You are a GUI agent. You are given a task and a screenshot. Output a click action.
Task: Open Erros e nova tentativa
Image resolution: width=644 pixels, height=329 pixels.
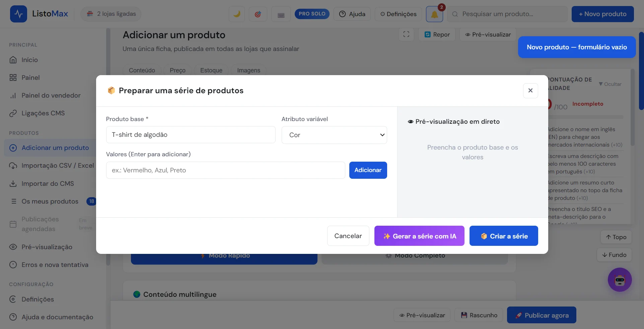click(x=55, y=265)
